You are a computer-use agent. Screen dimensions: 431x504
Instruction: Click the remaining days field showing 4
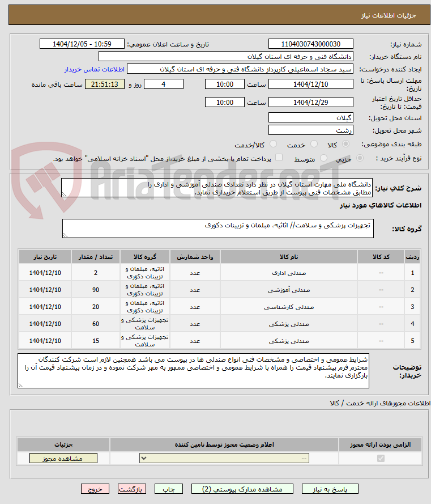click(x=164, y=84)
